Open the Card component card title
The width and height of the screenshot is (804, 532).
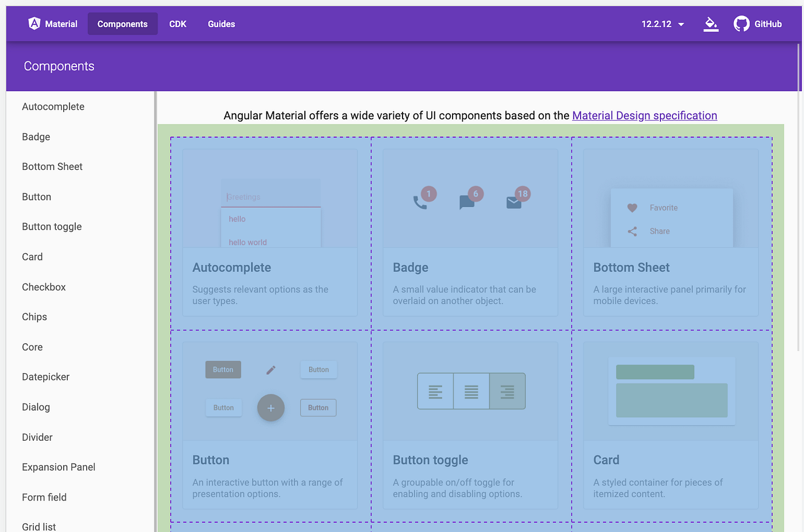606,460
